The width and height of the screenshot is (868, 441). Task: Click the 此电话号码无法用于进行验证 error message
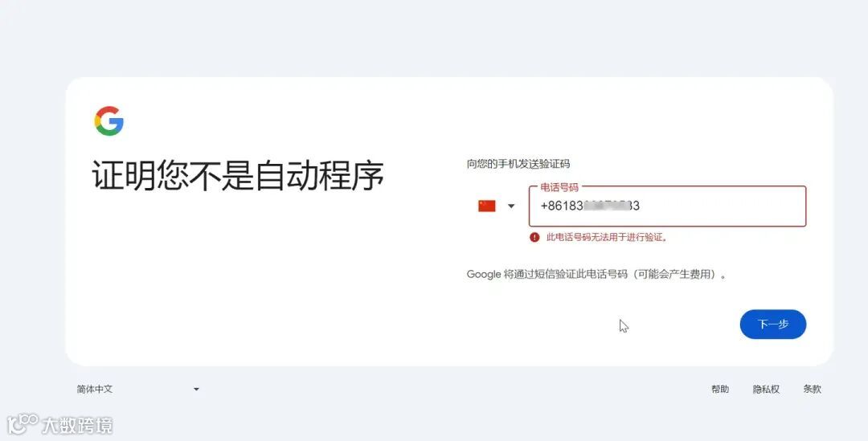pyautogui.click(x=607, y=238)
